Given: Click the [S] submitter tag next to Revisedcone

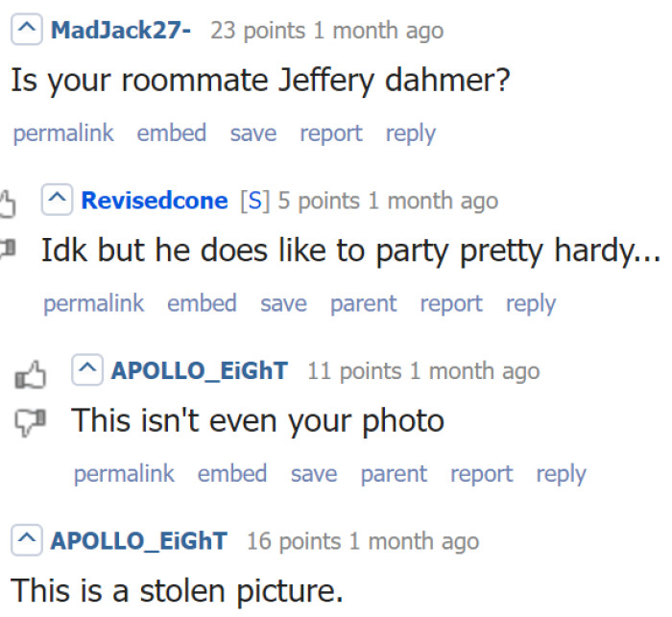Looking at the screenshot, I should click(x=254, y=201).
